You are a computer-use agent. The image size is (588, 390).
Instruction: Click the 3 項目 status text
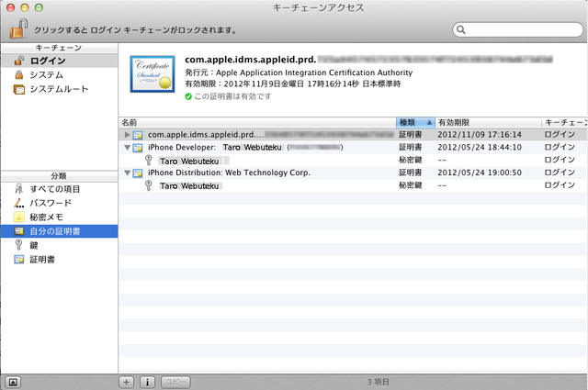pos(378,382)
